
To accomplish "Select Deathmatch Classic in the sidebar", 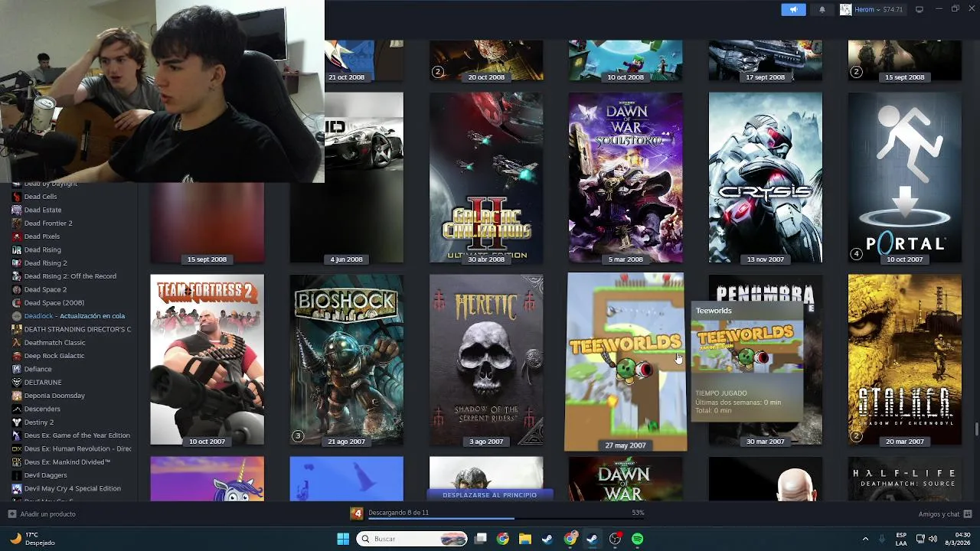I will [x=54, y=343].
